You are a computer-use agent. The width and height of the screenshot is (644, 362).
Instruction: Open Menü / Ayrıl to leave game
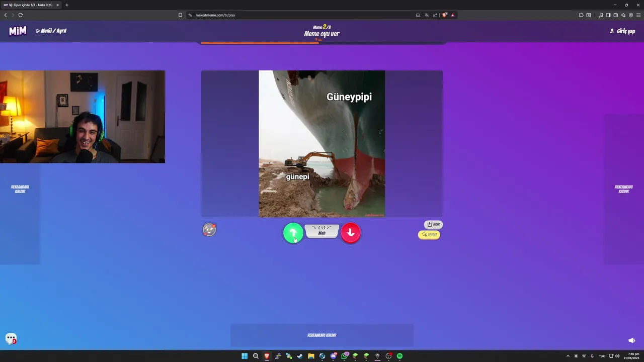51,31
